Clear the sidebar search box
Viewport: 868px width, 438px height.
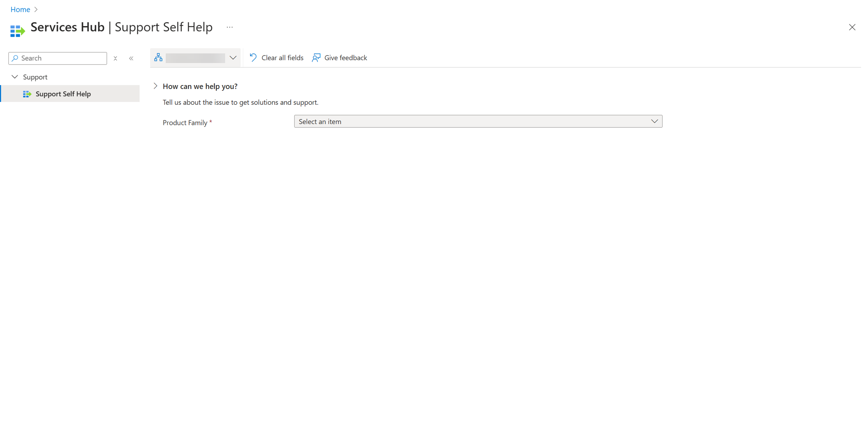point(115,59)
